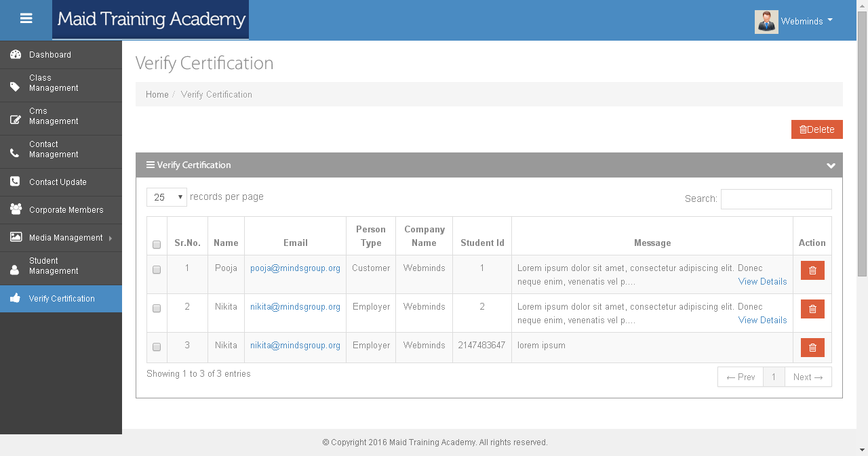Open nikita@mindsgroup.org link in row 3
The height and width of the screenshot is (456, 868).
click(x=295, y=346)
